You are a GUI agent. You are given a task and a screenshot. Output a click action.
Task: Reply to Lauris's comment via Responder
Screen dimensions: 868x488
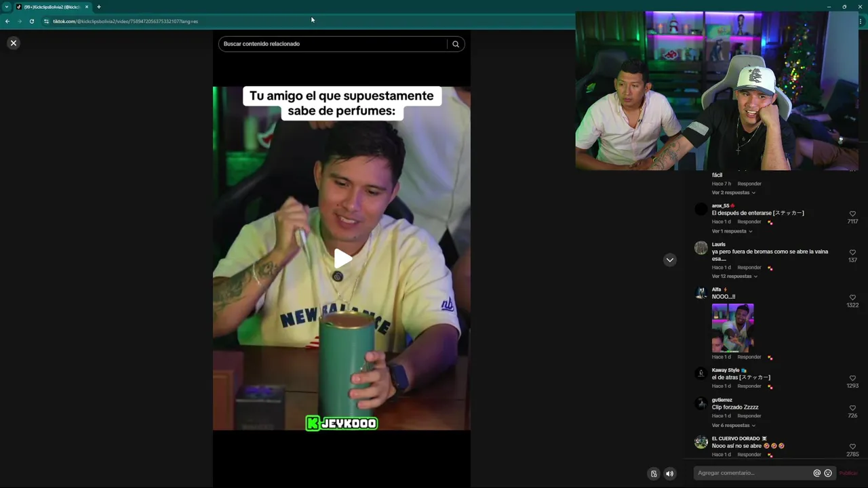(749, 268)
